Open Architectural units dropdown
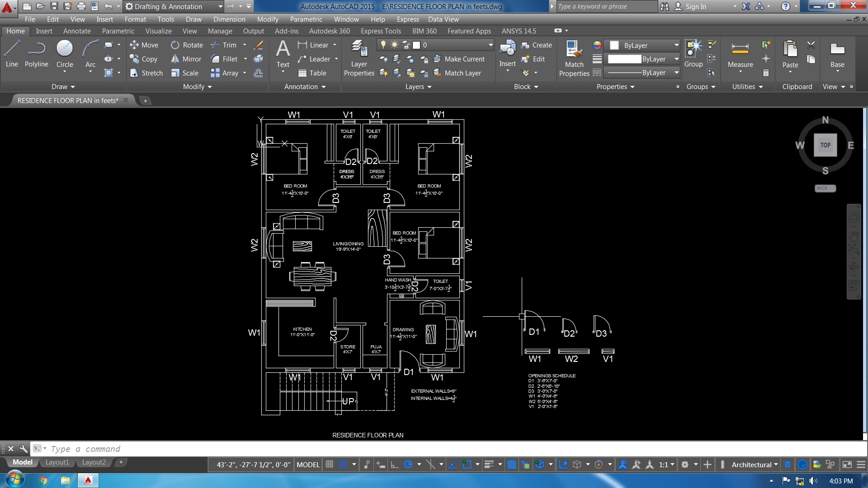This screenshot has height=488, width=868. pyautogui.click(x=755, y=465)
